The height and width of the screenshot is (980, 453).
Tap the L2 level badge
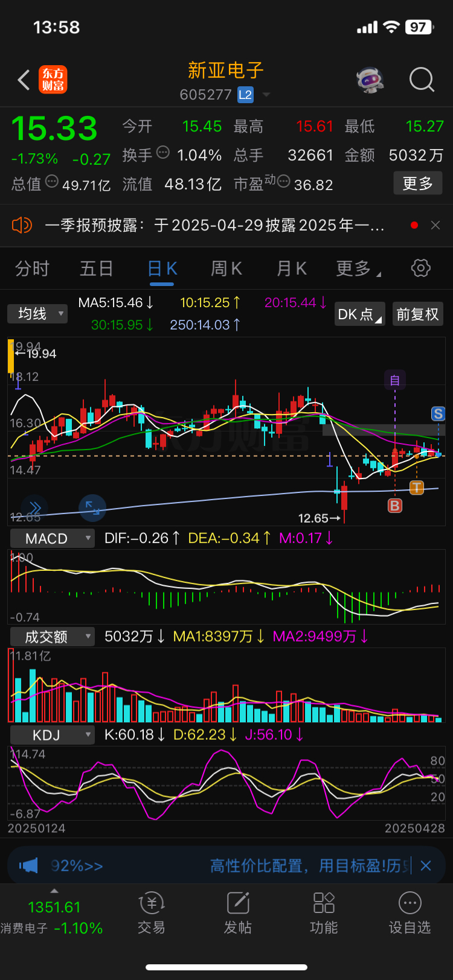tap(245, 95)
